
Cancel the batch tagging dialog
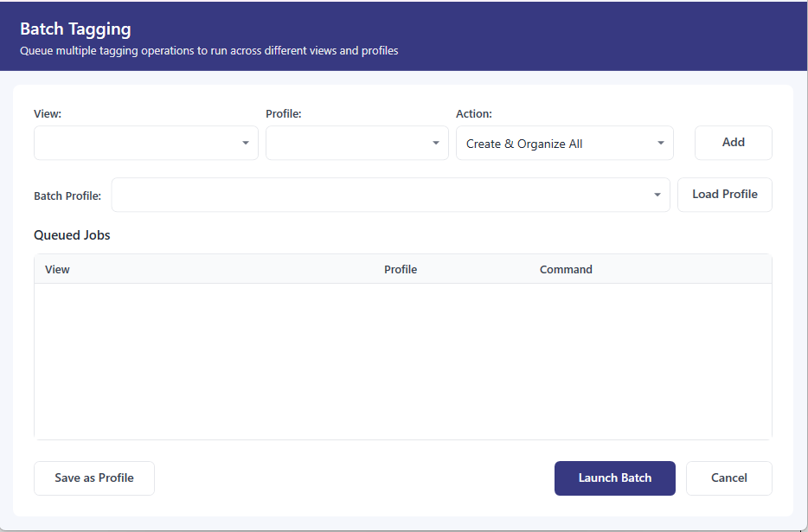728,478
